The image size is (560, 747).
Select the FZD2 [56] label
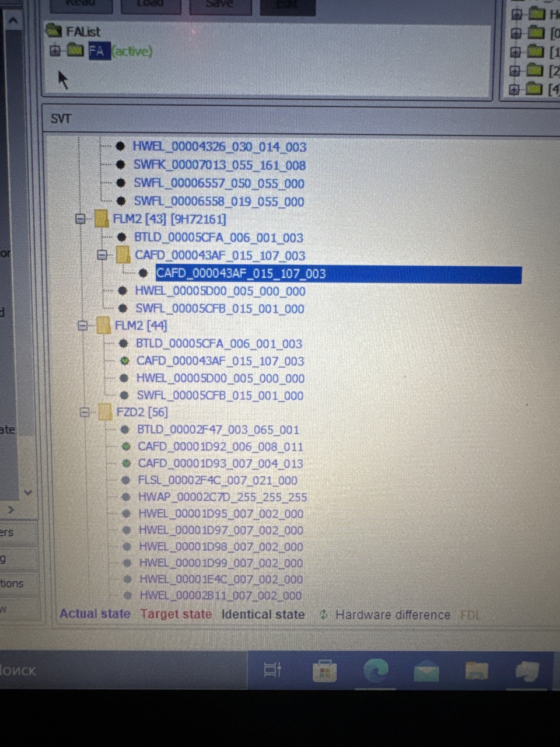[x=142, y=412]
